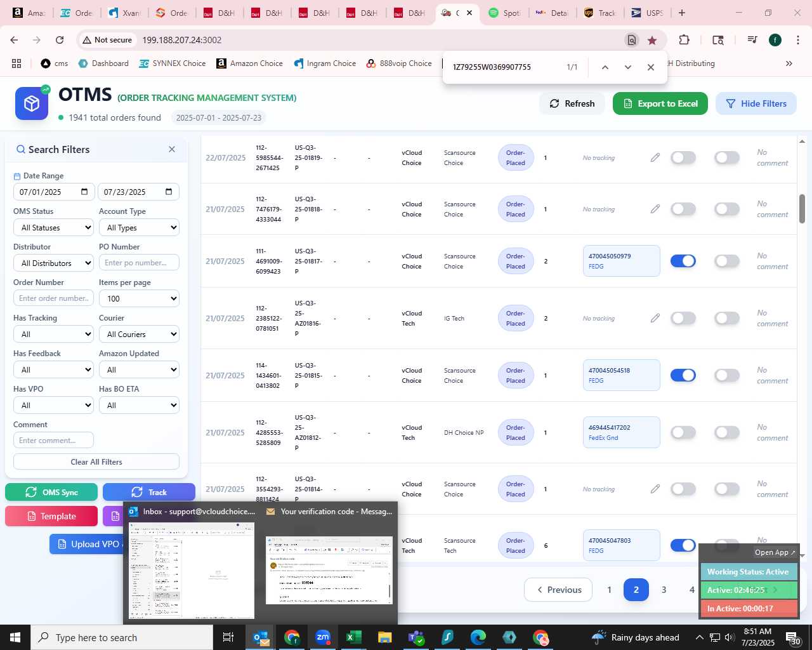
Task: Open Your verification code window thumbnail
Action: tap(329, 570)
